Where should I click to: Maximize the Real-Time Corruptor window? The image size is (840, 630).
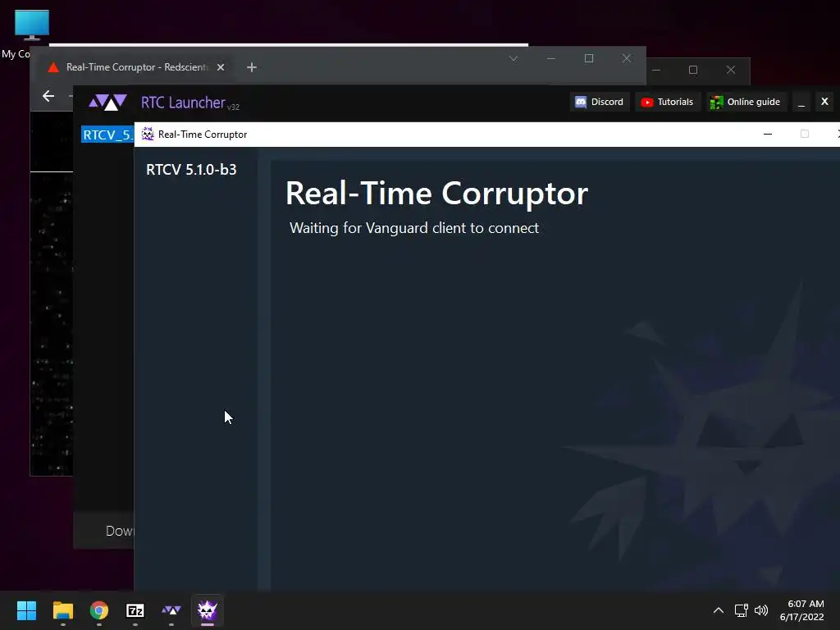[x=804, y=134]
